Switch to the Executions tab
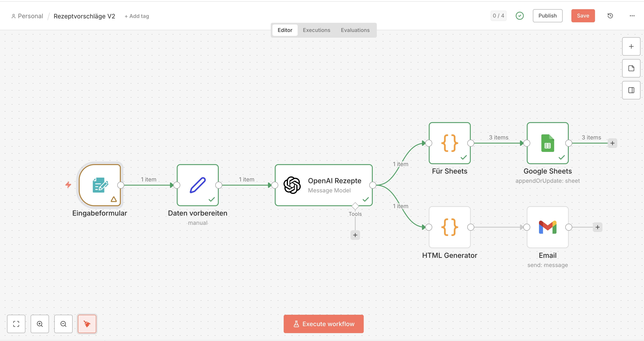 click(x=316, y=30)
